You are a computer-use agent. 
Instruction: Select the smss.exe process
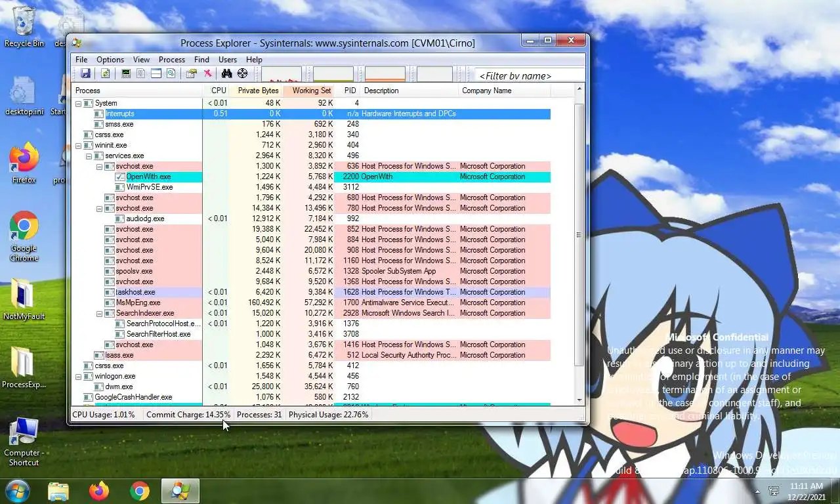pyautogui.click(x=311, y=124)
